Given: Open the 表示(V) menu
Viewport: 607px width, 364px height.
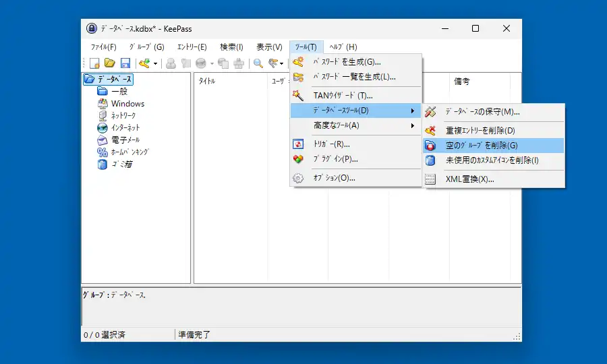Looking at the screenshot, I should coord(269,47).
